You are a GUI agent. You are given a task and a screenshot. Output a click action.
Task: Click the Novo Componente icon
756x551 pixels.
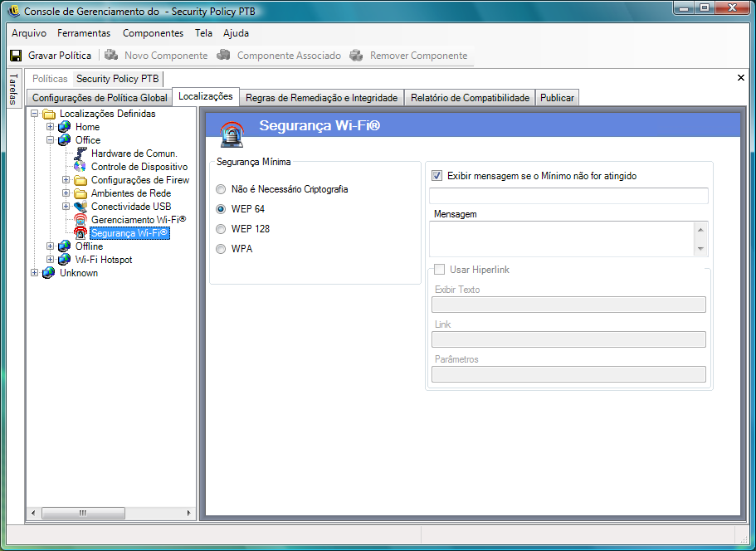point(111,55)
